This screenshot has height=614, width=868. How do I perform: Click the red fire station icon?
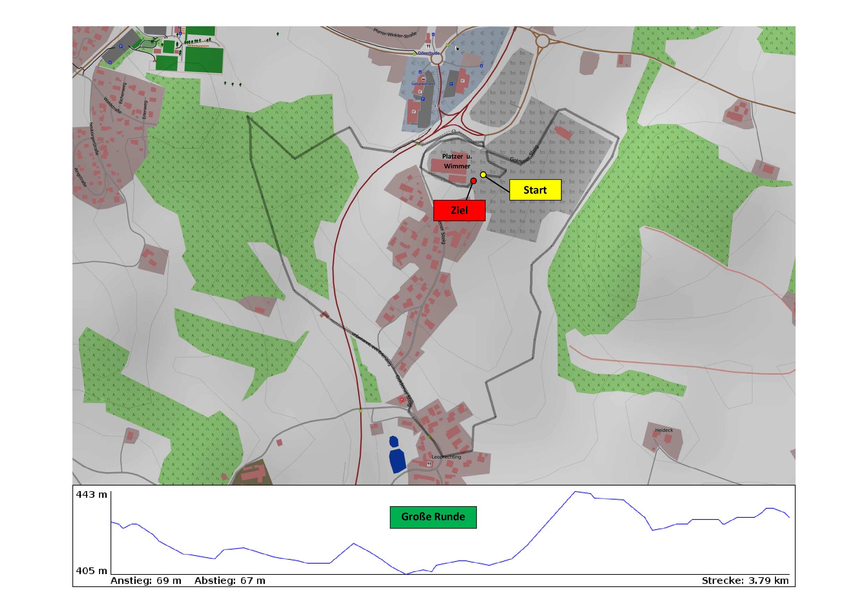click(x=402, y=399)
